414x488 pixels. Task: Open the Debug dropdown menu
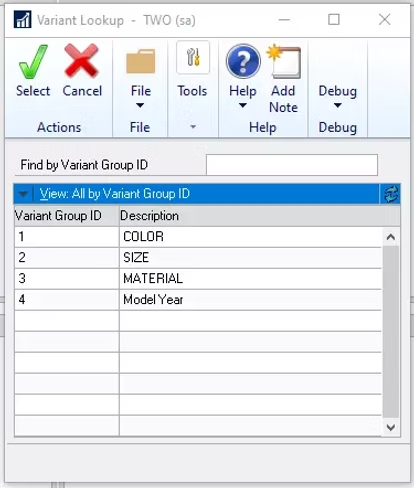(x=338, y=96)
